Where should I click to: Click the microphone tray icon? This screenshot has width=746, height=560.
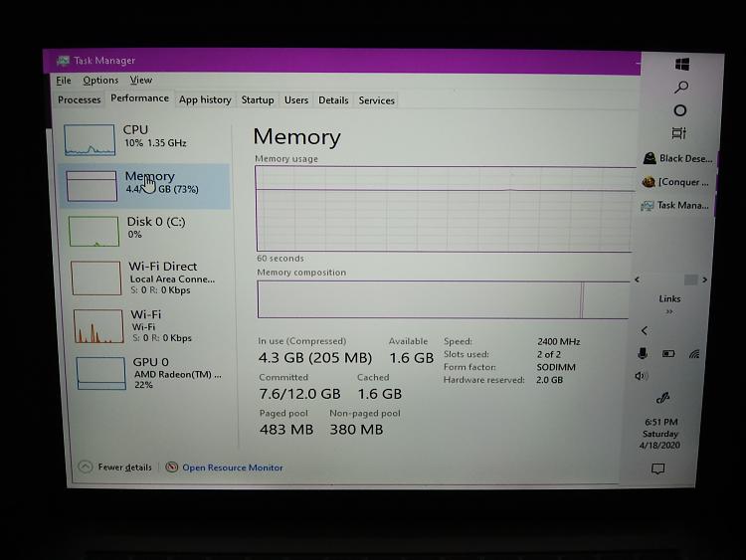643,353
